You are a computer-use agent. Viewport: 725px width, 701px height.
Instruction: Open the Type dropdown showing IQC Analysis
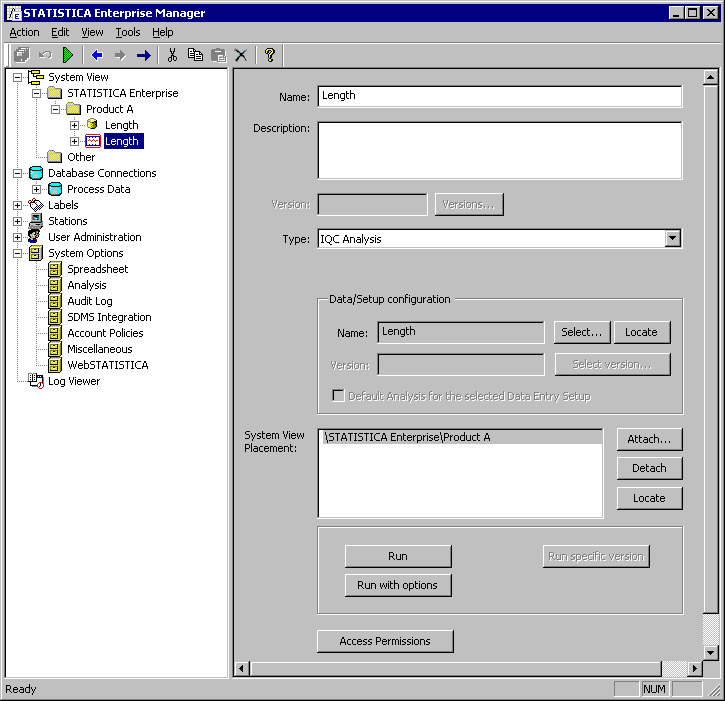(672, 239)
